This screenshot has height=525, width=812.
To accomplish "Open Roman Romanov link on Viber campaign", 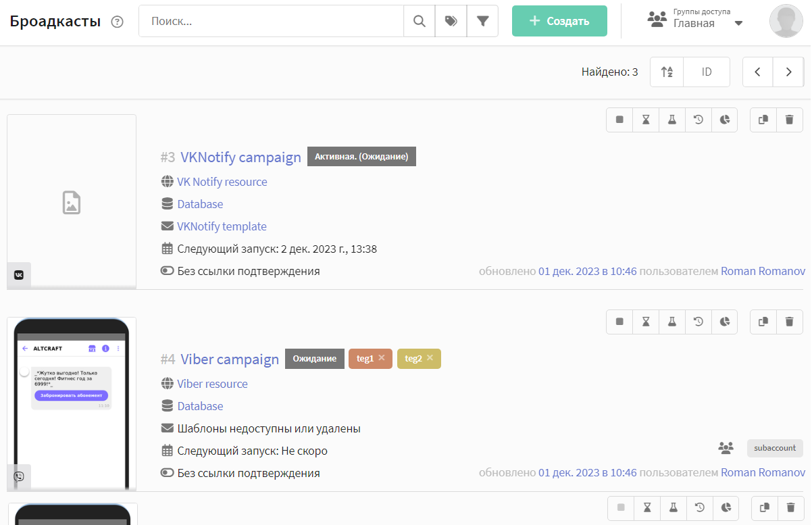I will pos(763,473).
